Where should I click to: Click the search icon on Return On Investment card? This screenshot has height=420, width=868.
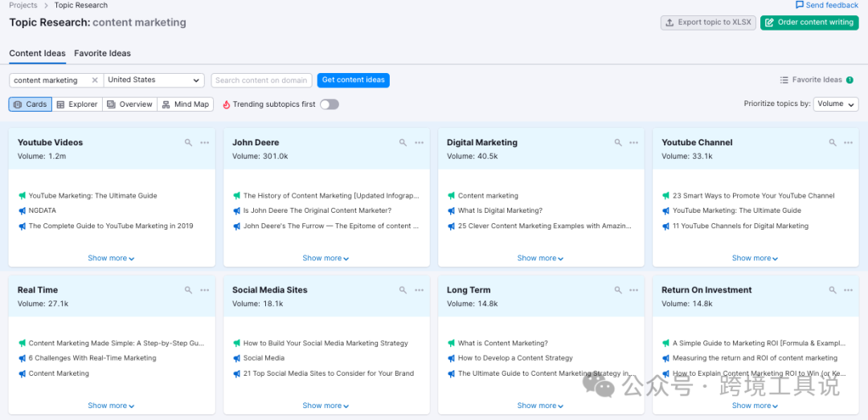833,290
